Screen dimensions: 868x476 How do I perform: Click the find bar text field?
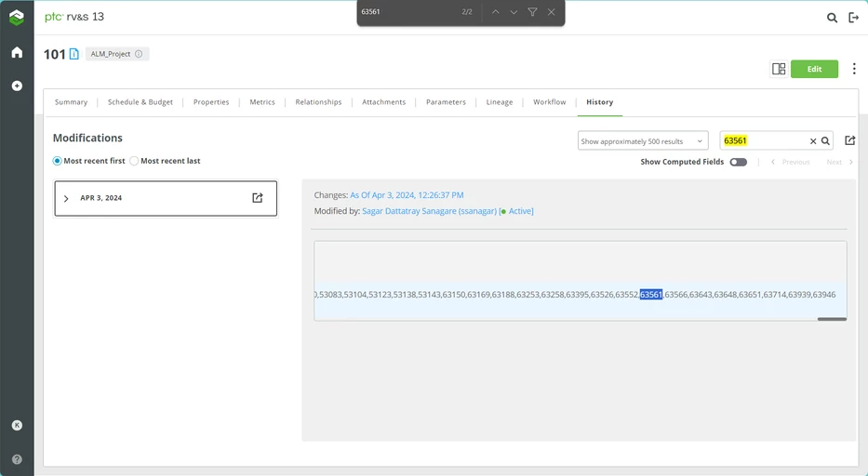[x=407, y=12]
